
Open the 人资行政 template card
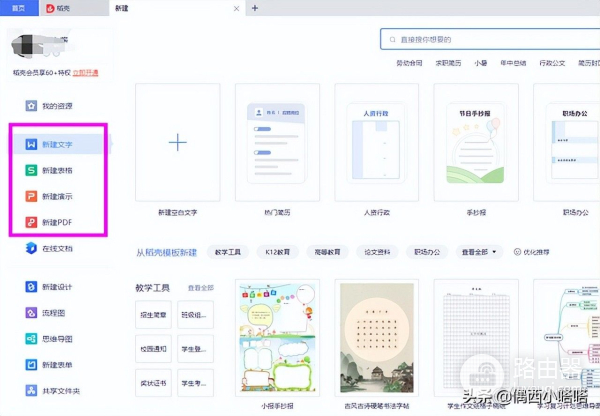[377, 142]
